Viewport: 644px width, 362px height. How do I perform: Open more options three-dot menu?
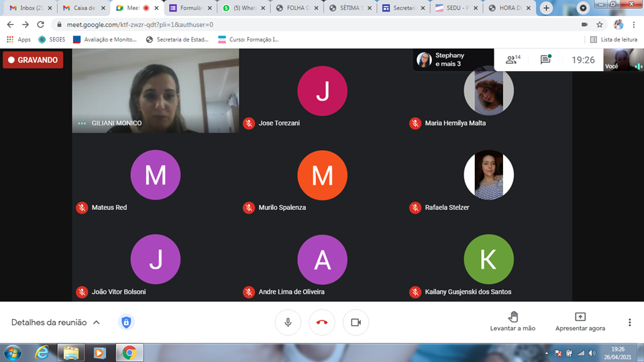pos(629,322)
